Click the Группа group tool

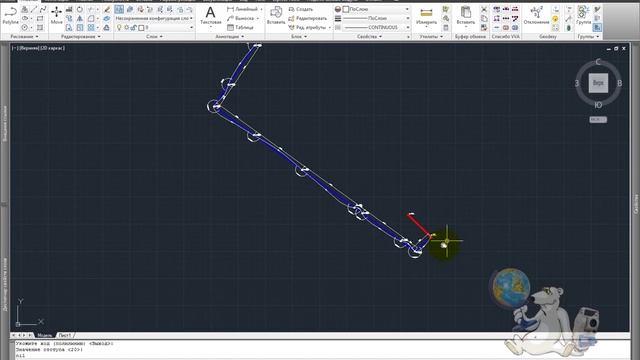click(x=583, y=16)
